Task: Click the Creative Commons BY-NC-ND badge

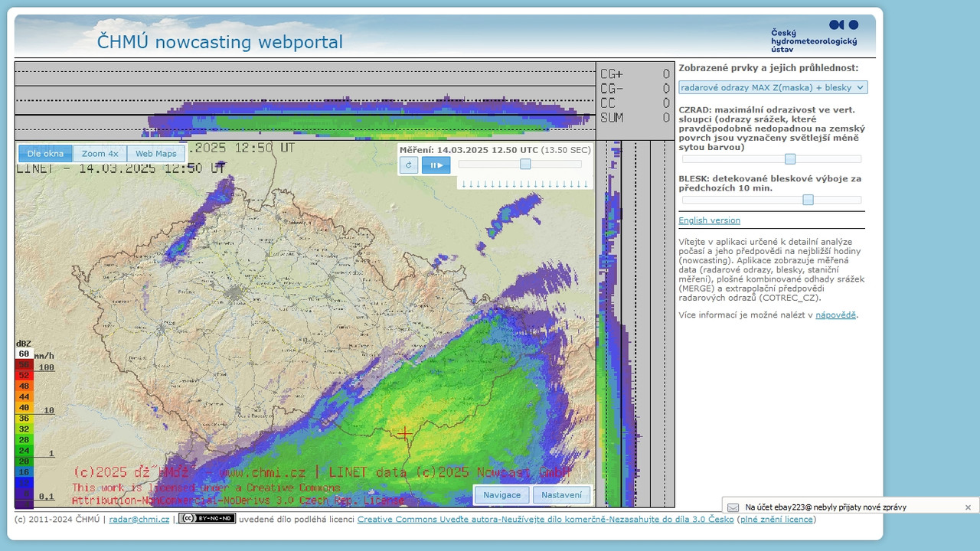Action: pos(207,518)
